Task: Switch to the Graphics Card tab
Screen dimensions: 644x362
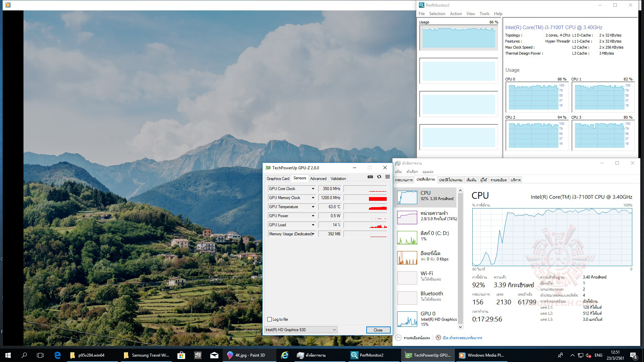Action: click(x=278, y=179)
